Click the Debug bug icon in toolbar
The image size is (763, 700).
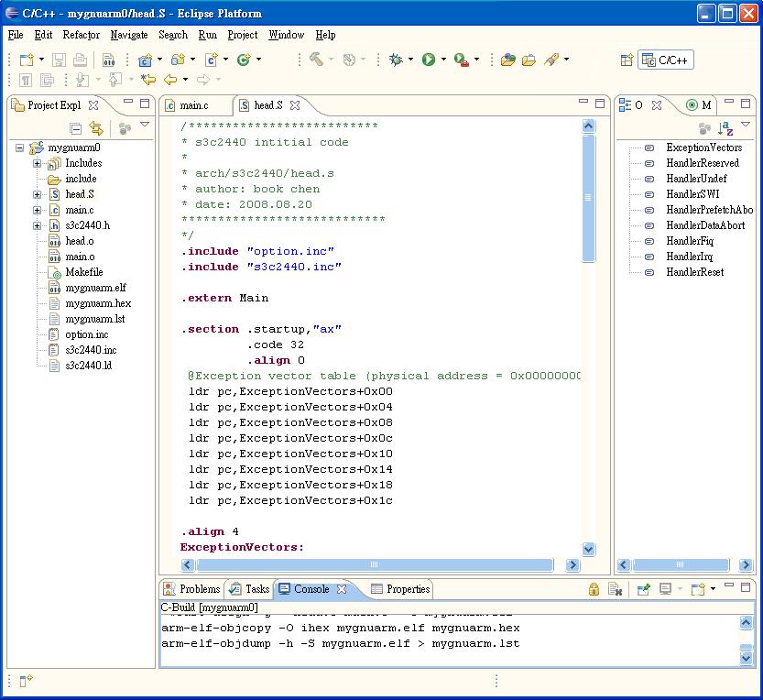click(396, 60)
